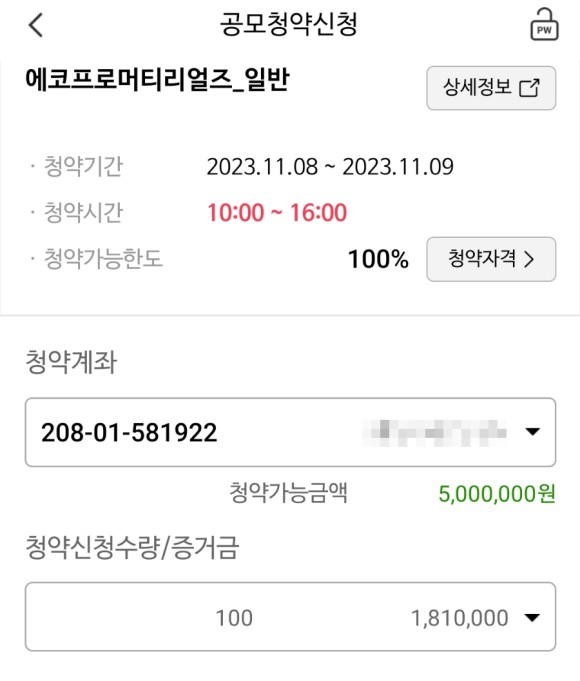This screenshot has width=580, height=681.
Task: Click the 1,810,000 deposit amount
Action: [x=459, y=618]
